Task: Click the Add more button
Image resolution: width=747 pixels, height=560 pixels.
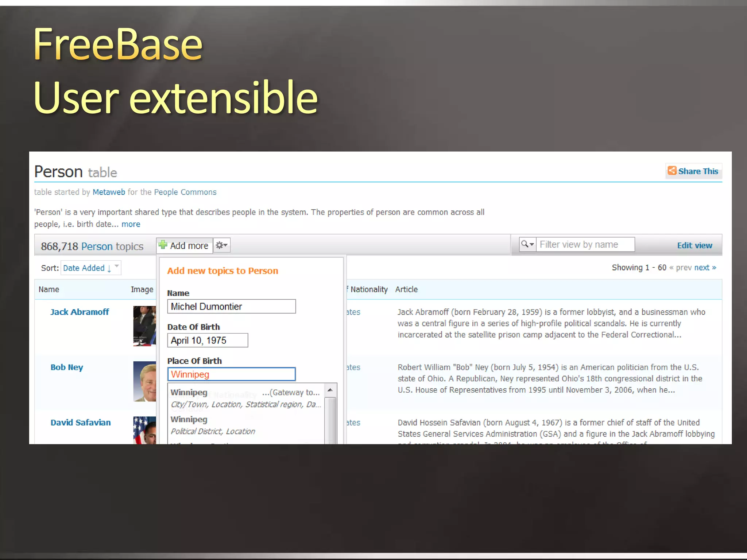Action: click(185, 246)
